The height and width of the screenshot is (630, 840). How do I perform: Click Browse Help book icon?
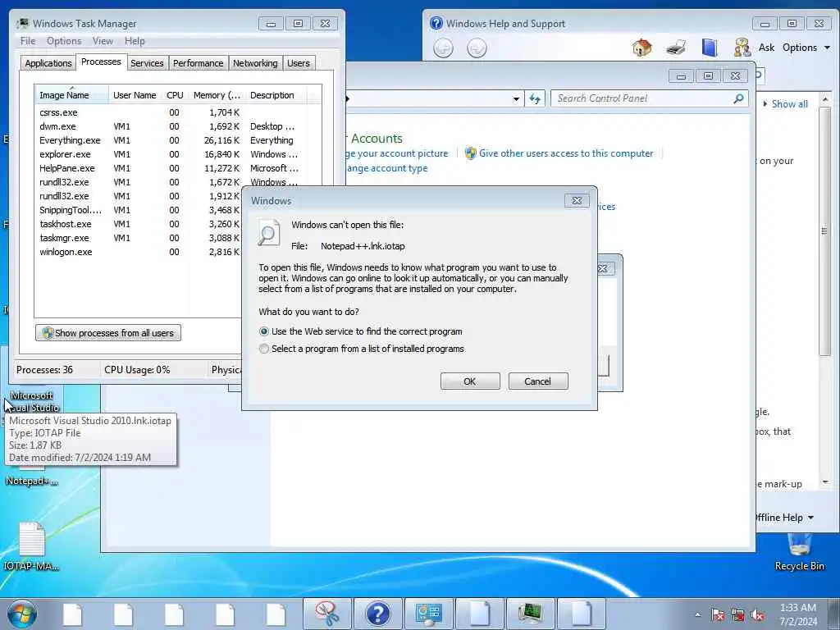pos(710,48)
